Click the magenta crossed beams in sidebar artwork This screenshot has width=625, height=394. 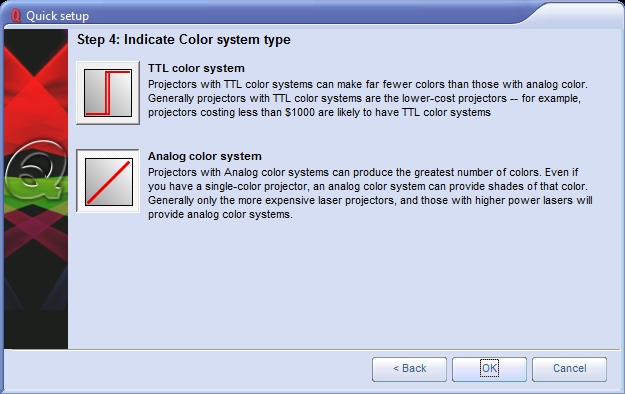(x=36, y=233)
